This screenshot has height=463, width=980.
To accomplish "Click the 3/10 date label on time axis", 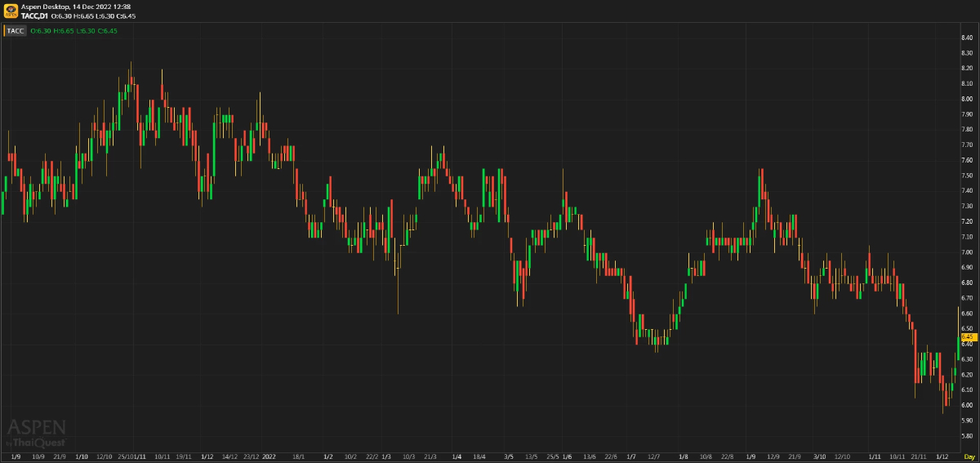I will pyautogui.click(x=819, y=456).
